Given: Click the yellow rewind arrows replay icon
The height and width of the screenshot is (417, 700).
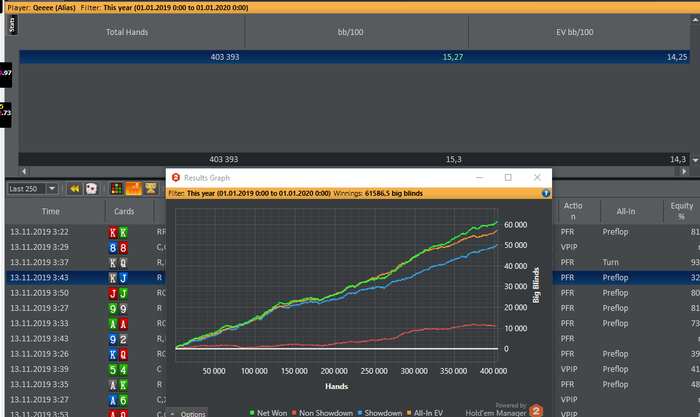Looking at the screenshot, I should point(75,189).
